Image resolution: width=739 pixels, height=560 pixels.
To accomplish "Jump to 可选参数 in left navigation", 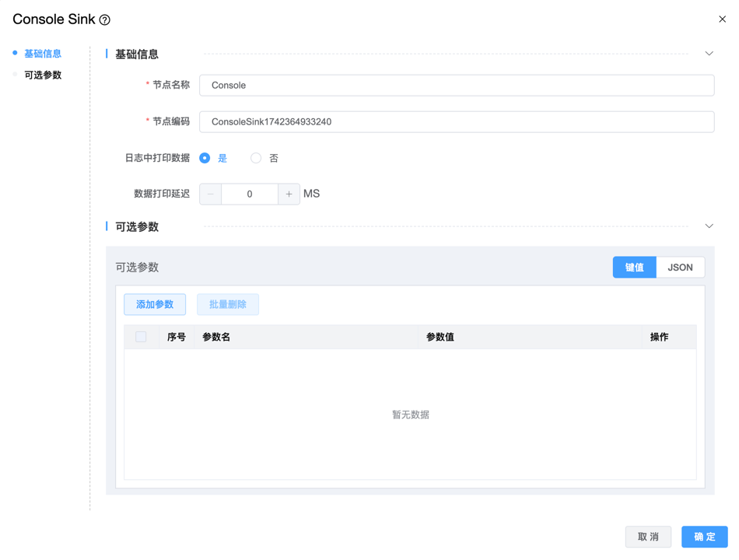I will click(x=43, y=75).
